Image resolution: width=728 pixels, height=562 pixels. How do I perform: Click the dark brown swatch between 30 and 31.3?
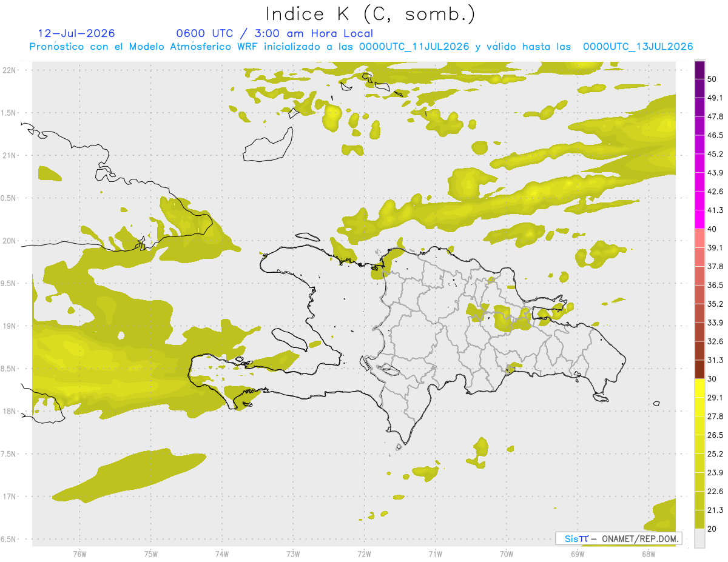(699, 369)
